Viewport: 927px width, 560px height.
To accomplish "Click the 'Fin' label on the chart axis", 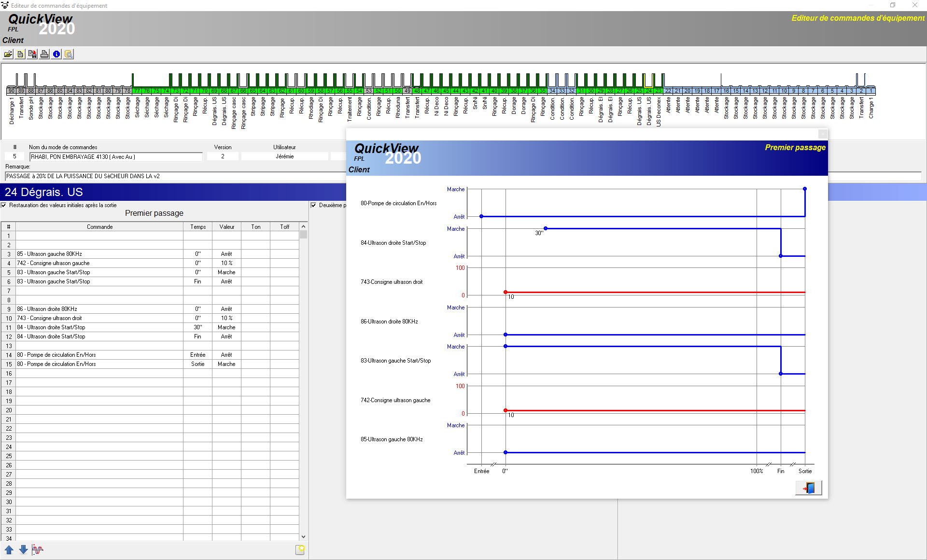I will pyautogui.click(x=781, y=471).
